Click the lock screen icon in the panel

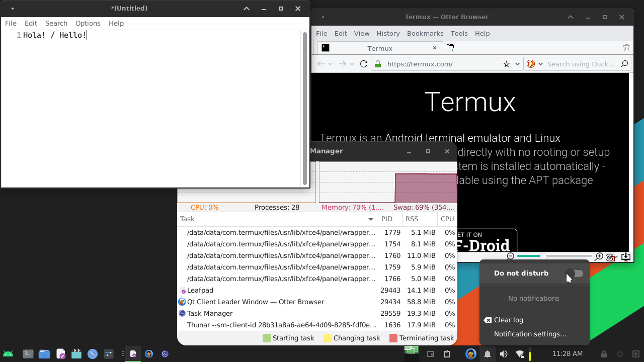click(x=604, y=354)
